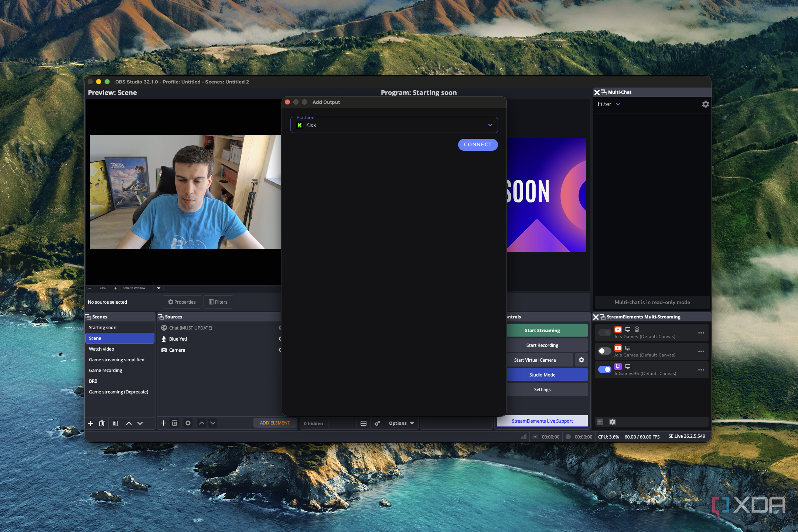Close the StreamElements Multi-Streaming dock
The height and width of the screenshot is (532, 798).
tap(596, 317)
